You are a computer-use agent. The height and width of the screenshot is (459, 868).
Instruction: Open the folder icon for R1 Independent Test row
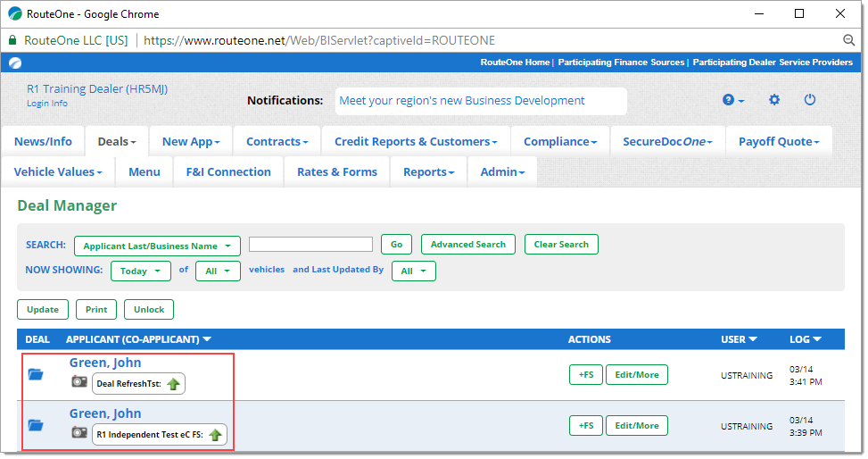(36, 425)
